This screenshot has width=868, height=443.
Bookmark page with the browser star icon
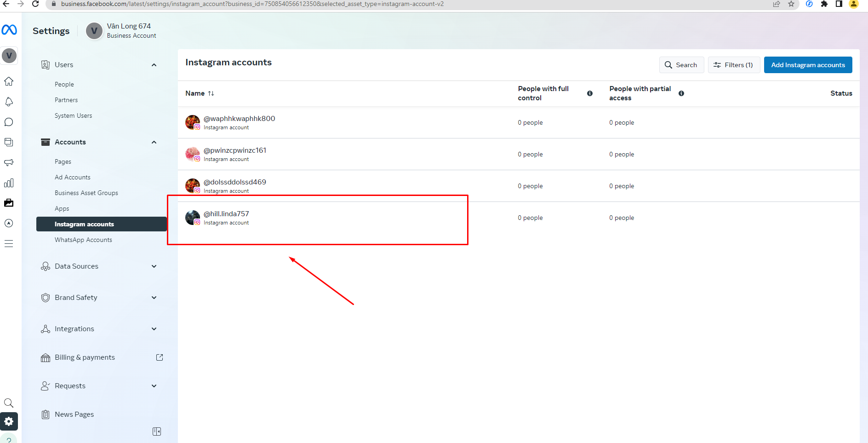(791, 4)
